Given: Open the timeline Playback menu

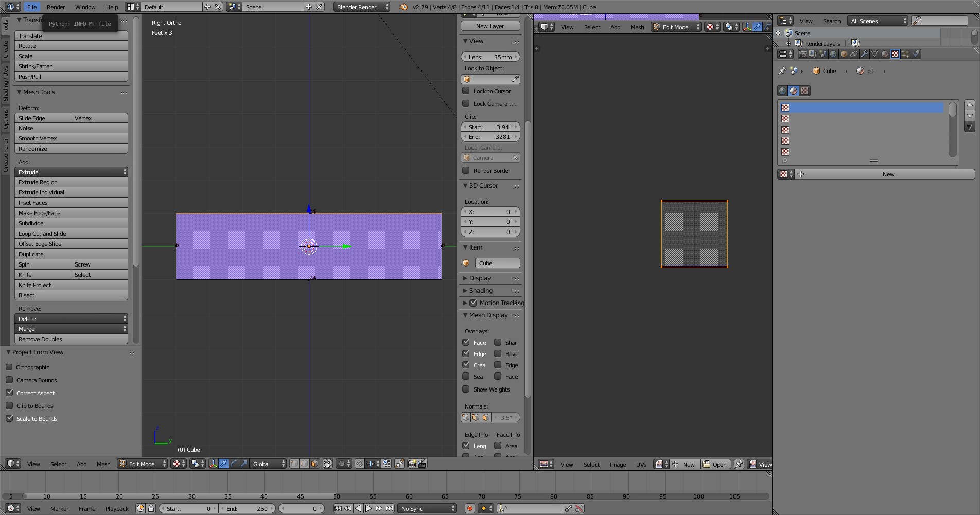Looking at the screenshot, I should coord(117,508).
